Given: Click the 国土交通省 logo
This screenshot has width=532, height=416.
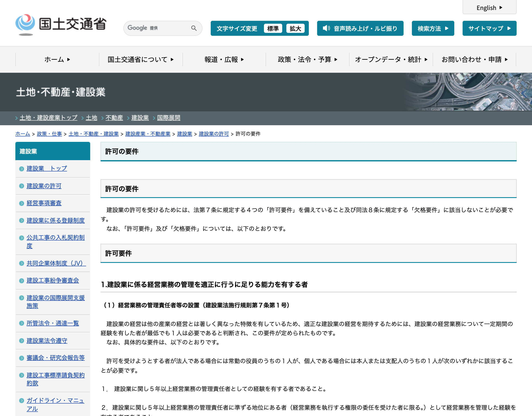Looking at the screenshot, I should pyautogui.click(x=61, y=25).
